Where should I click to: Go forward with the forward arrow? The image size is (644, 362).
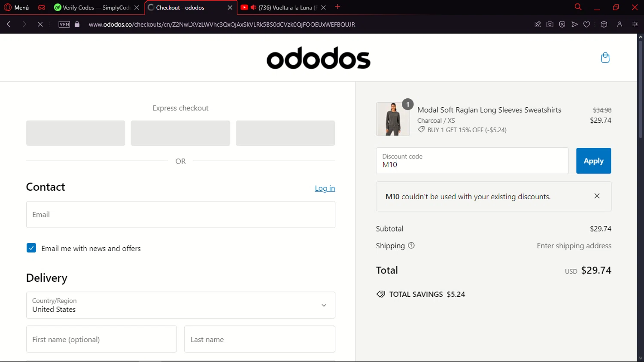pos(24,24)
